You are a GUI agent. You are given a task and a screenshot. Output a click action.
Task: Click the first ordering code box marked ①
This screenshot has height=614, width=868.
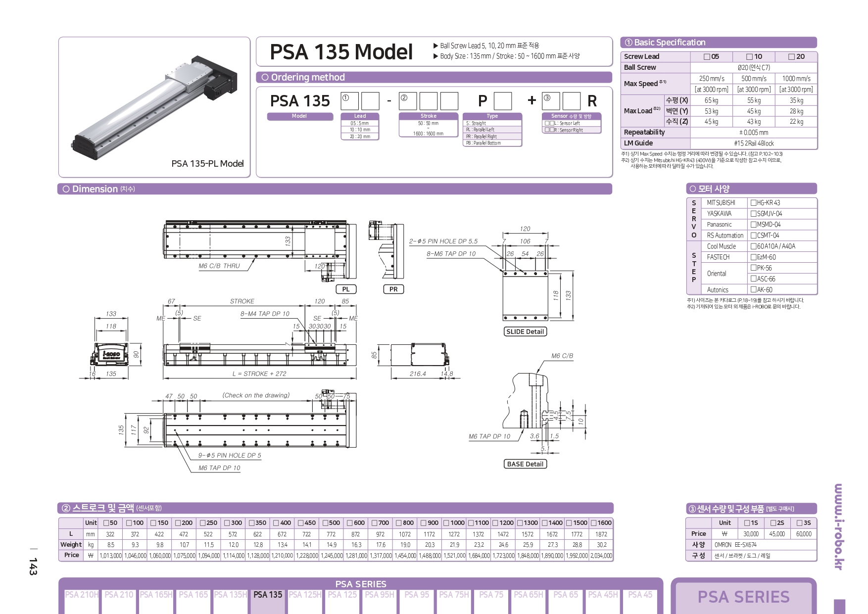(x=349, y=101)
